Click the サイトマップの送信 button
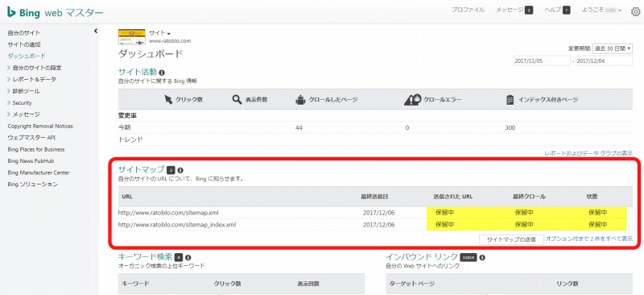This screenshot has width=644, height=295. coord(511,239)
